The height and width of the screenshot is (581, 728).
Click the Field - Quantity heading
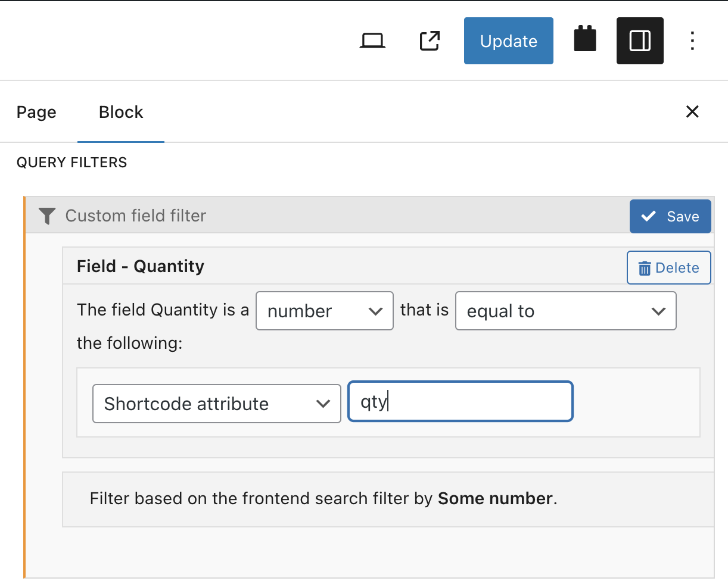click(x=141, y=266)
